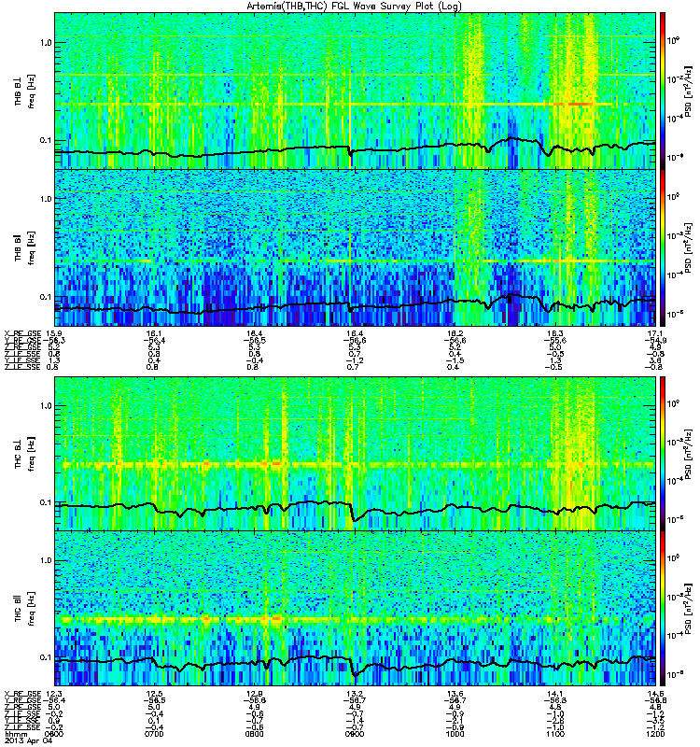Click the '1200' time label
The width and height of the screenshot is (700, 747).
coord(656,734)
